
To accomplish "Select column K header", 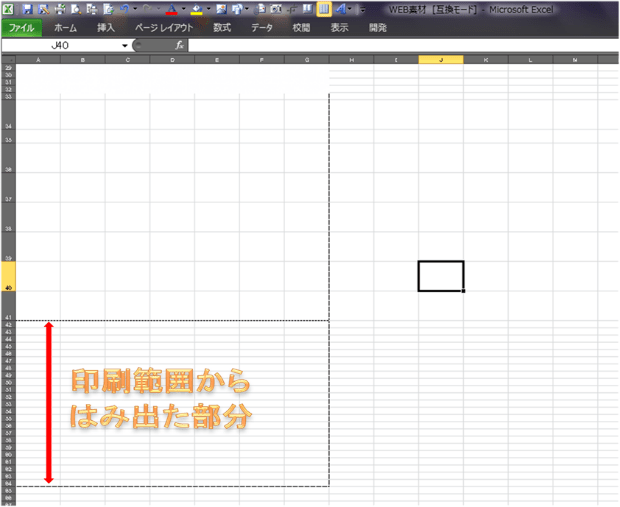I will tap(486, 60).
